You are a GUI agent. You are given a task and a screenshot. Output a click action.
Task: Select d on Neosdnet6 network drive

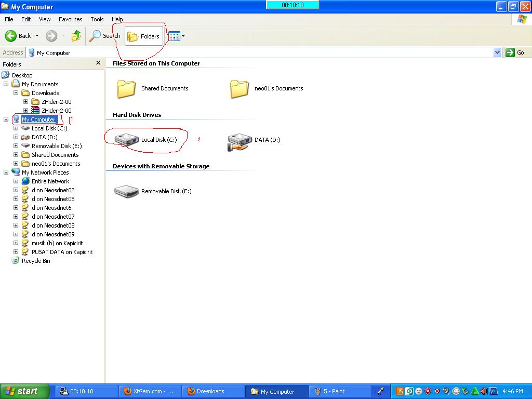click(51, 208)
